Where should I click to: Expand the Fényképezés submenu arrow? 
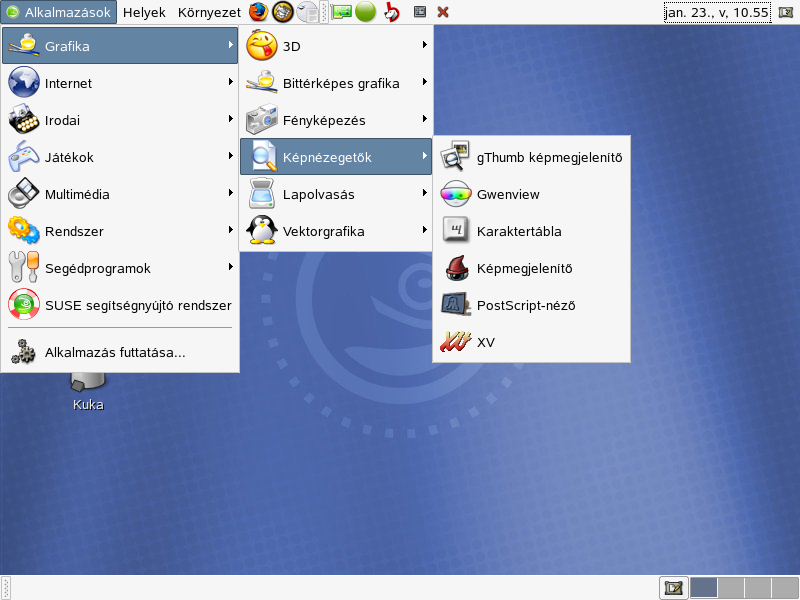(x=424, y=119)
